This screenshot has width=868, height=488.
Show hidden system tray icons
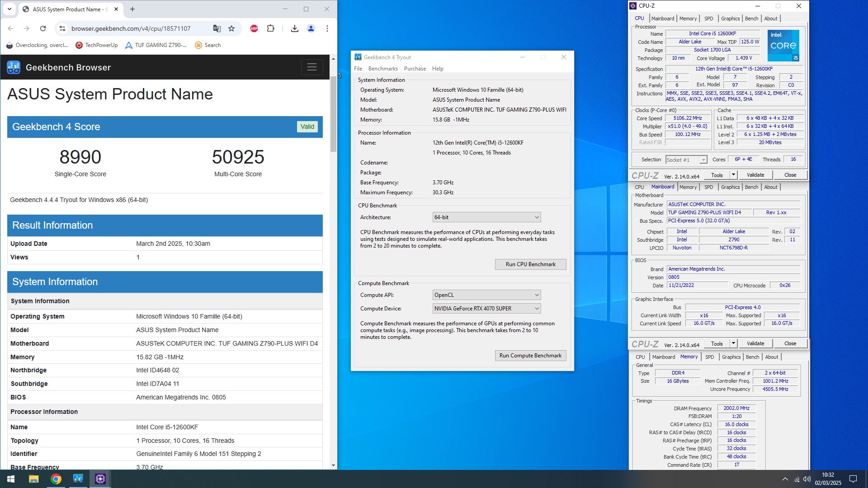[x=785, y=479]
